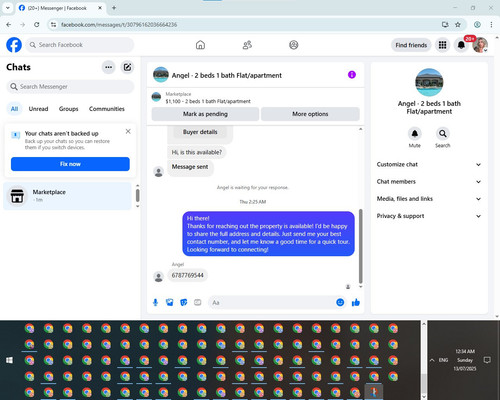Expand Chat members section
Viewport: 500px width, 400px height.
tap(429, 182)
